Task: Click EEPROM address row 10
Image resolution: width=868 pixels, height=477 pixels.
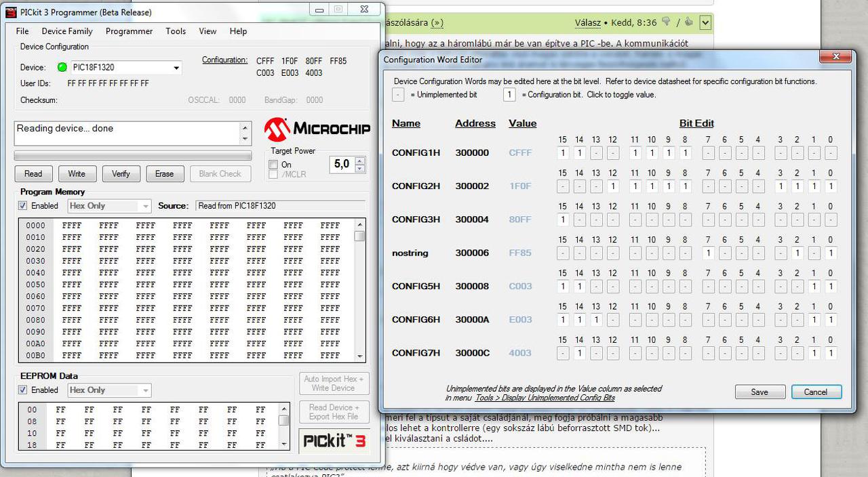Action: tap(33, 433)
